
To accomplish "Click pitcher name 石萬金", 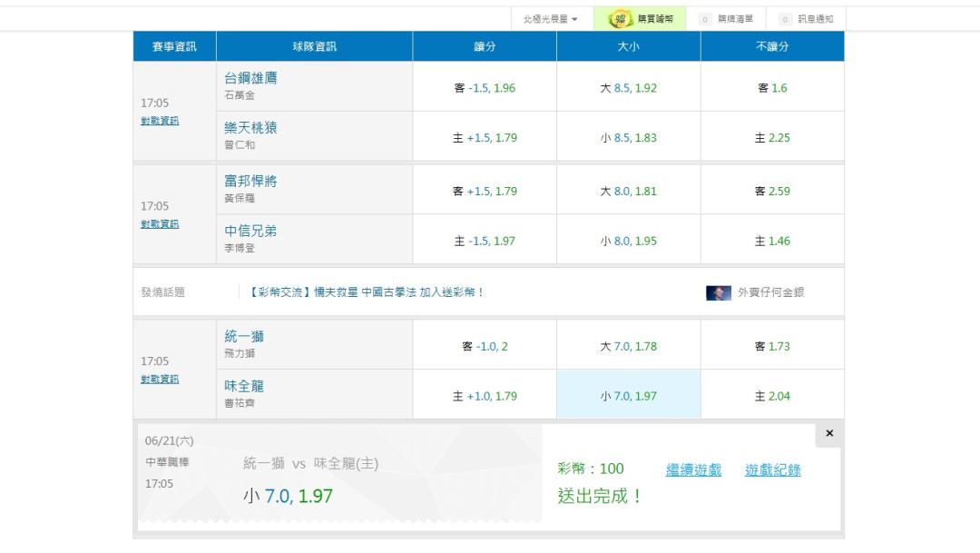I will pyautogui.click(x=240, y=95).
